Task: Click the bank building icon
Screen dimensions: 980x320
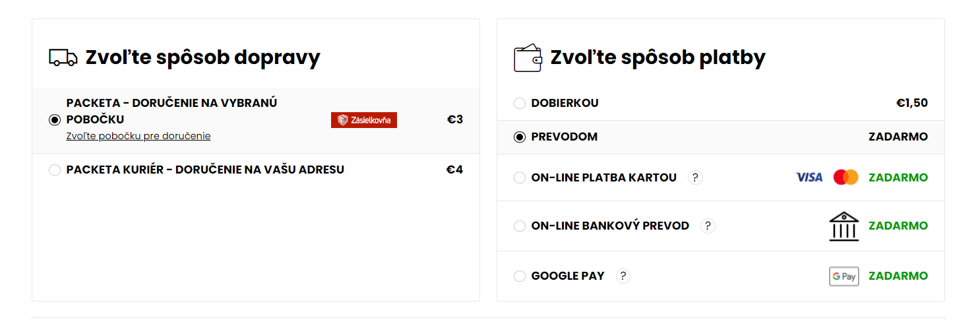Action: click(x=844, y=226)
